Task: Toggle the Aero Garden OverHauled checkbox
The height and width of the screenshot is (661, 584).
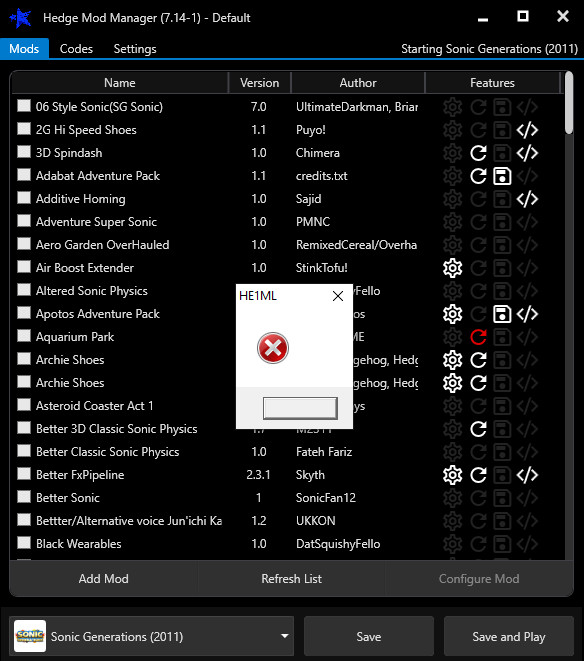Action: tap(24, 243)
